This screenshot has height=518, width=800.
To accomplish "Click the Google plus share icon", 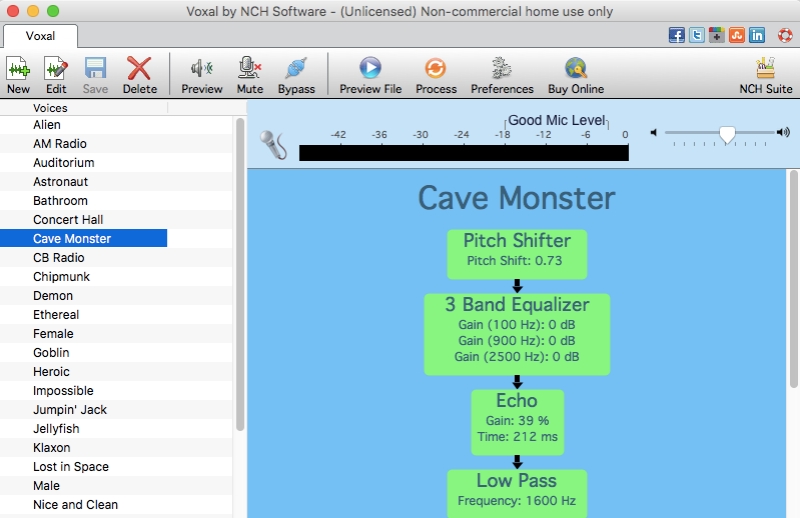I will 717,35.
